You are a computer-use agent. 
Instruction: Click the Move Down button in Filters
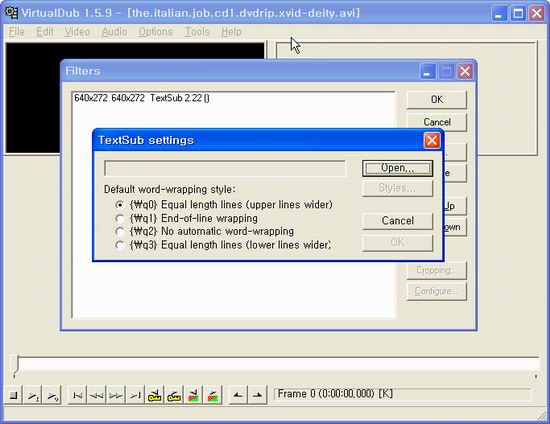455,227
